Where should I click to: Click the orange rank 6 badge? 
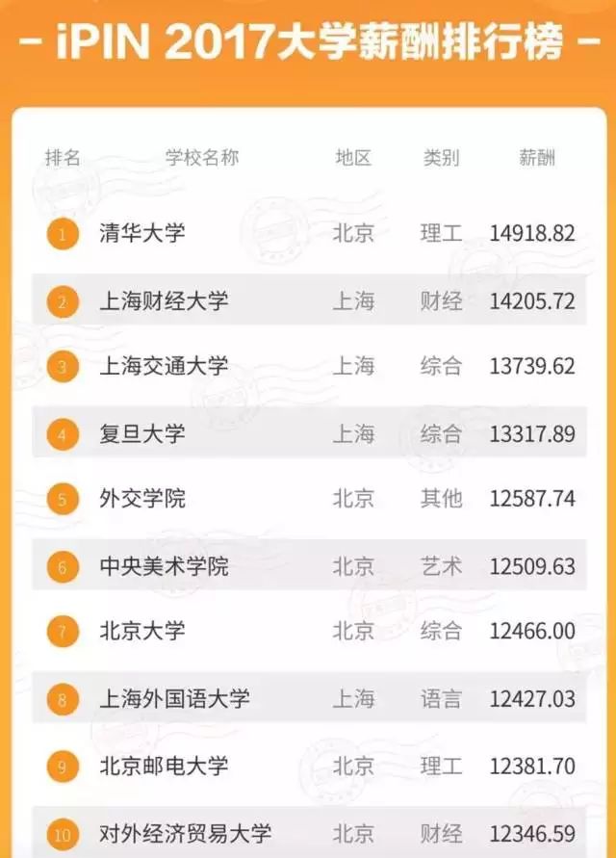point(63,567)
